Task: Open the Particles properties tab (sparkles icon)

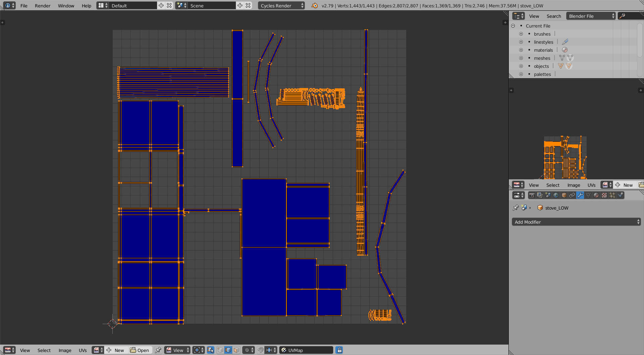Action: coord(612,195)
